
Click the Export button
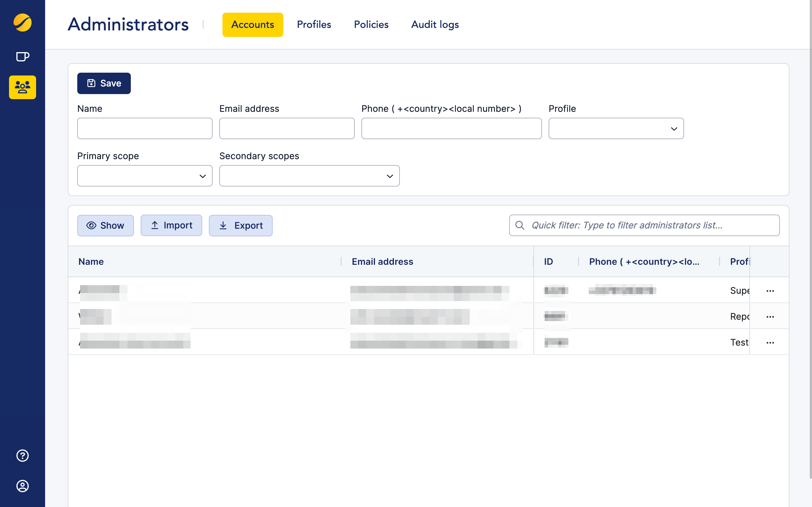coord(240,225)
